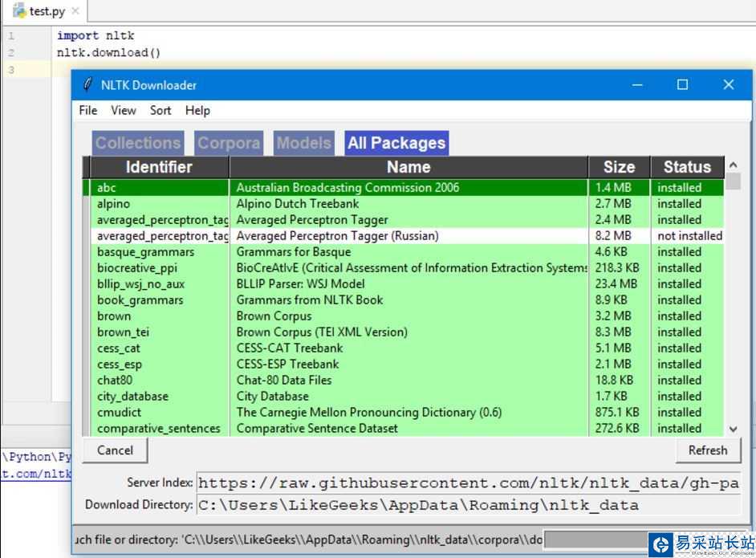Click the Cancel button
The height and width of the screenshot is (558, 756).
click(x=115, y=450)
